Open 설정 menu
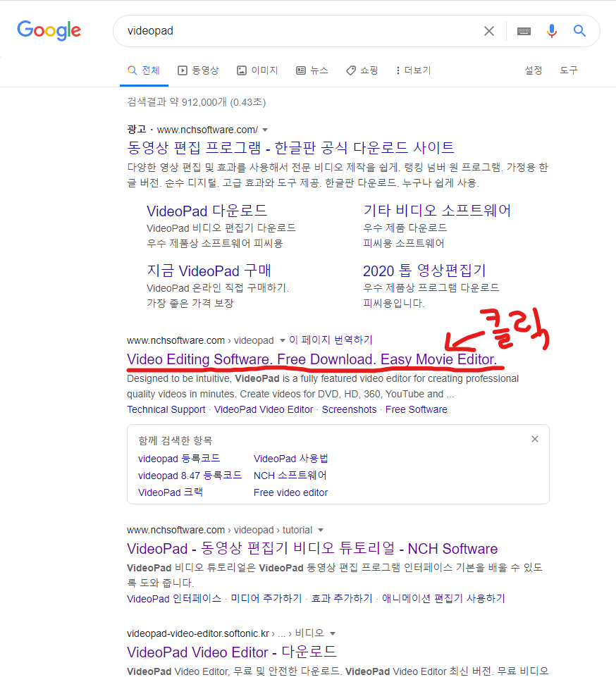 [x=533, y=70]
